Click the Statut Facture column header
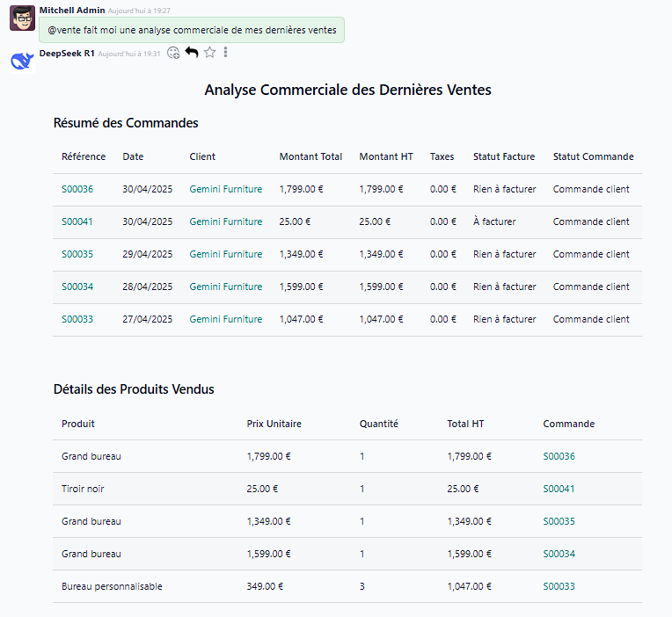 click(x=503, y=156)
